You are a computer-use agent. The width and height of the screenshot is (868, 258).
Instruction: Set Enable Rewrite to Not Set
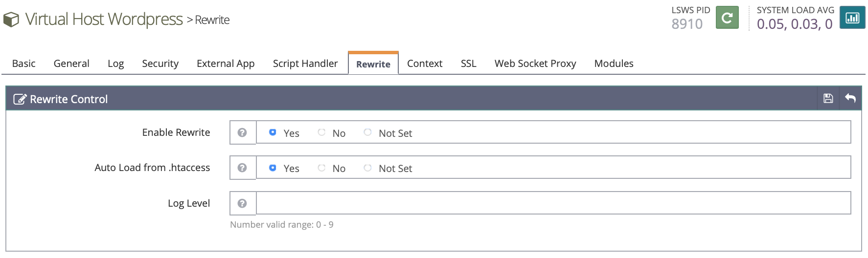click(367, 132)
